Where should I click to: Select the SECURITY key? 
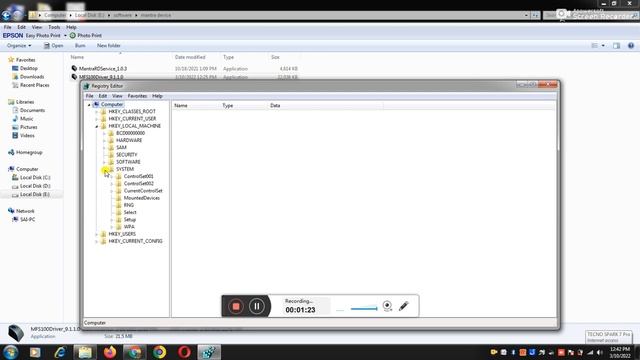(x=127, y=155)
